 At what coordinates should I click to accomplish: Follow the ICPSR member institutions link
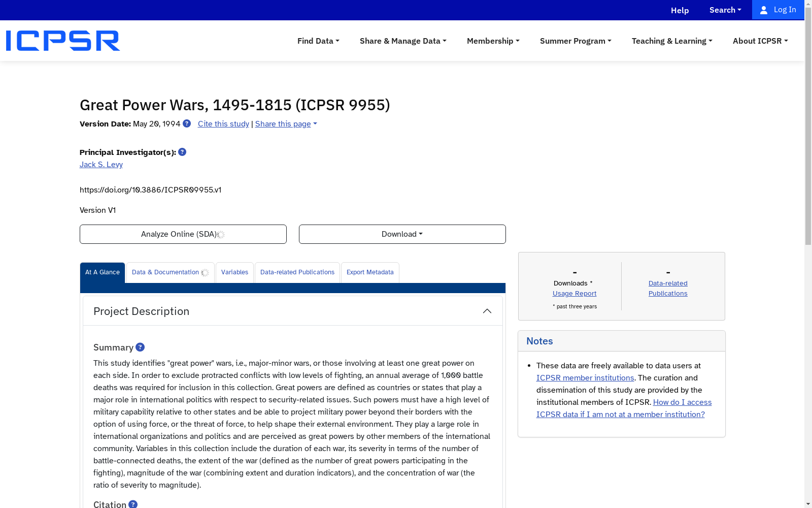[x=585, y=378]
